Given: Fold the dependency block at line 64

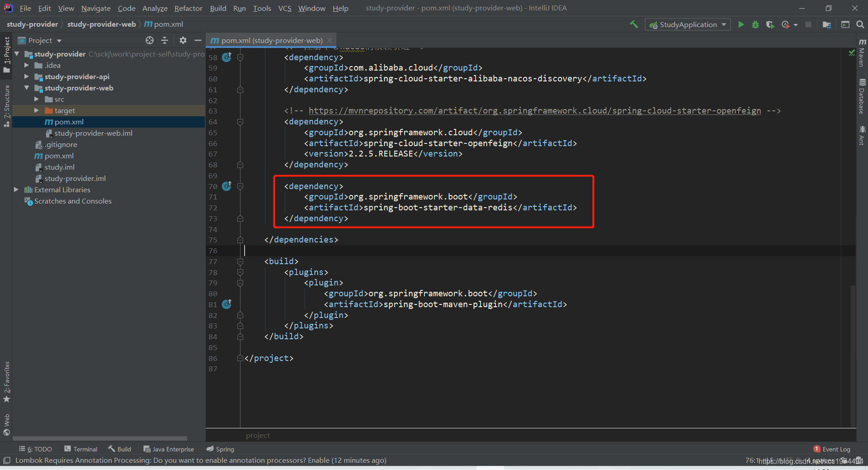Looking at the screenshot, I should (x=241, y=122).
